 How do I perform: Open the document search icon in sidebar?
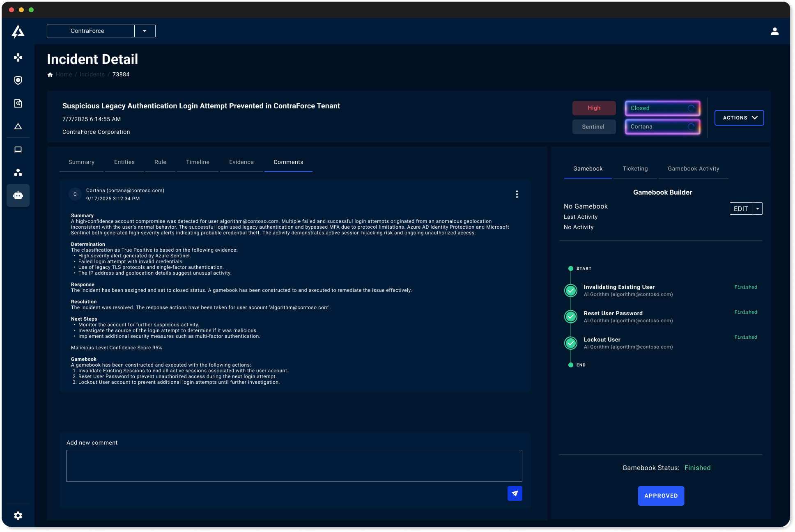pos(18,103)
